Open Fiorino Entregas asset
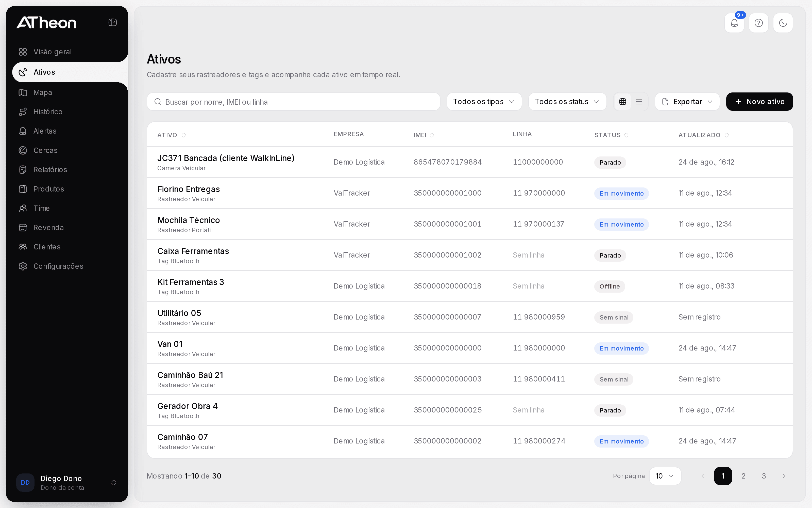The width and height of the screenshot is (812, 508). coord(470,193)
